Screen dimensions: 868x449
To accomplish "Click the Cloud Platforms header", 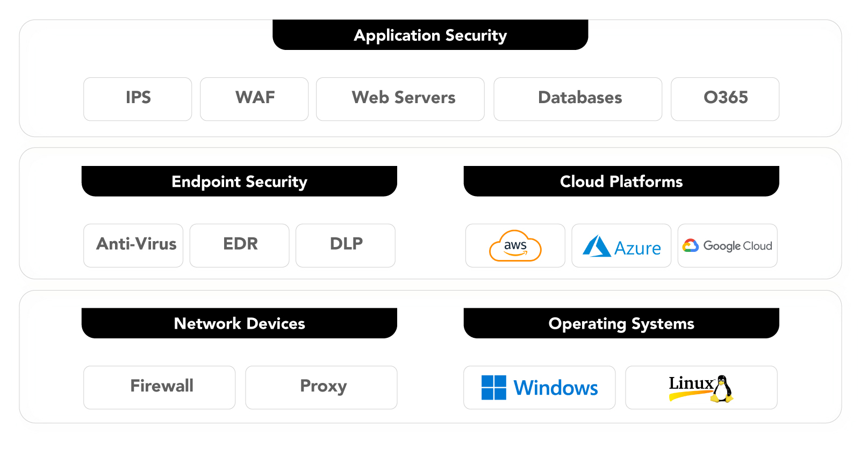I will (x=621, y=182).
